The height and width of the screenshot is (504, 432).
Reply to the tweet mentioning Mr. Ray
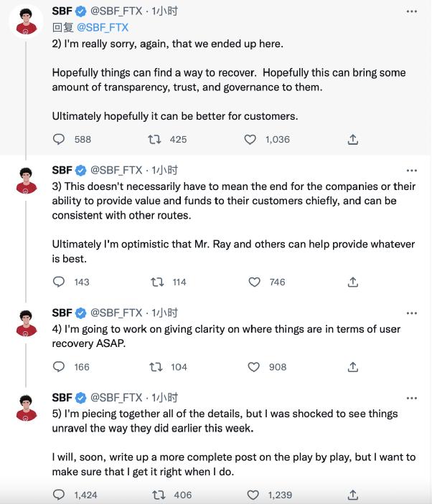point(60,282)
